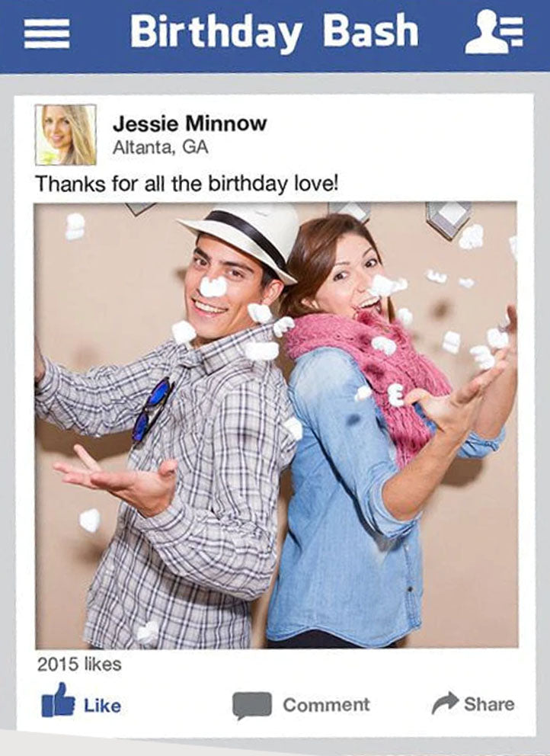
Task: Open the Jessie Minnow profile name
Action: point(190,124)
